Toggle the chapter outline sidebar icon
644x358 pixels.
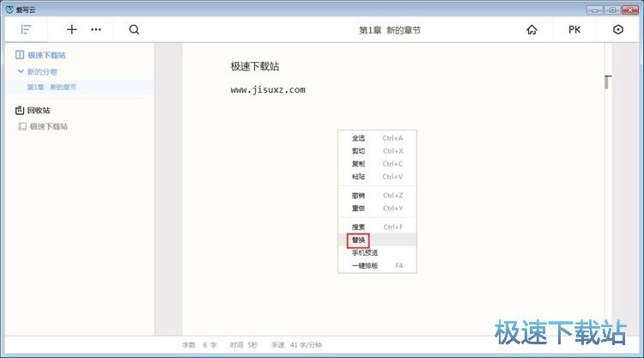(x=26, y=29)
